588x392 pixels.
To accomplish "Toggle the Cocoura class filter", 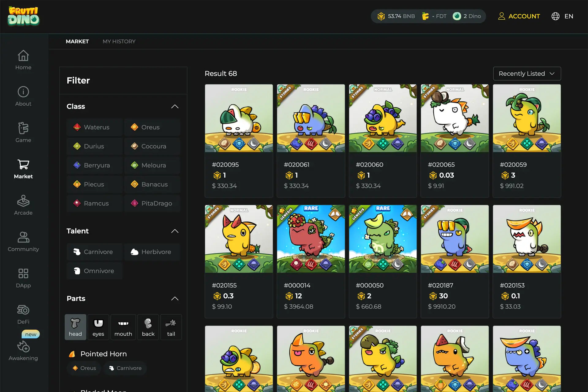I will coord(152,146).
